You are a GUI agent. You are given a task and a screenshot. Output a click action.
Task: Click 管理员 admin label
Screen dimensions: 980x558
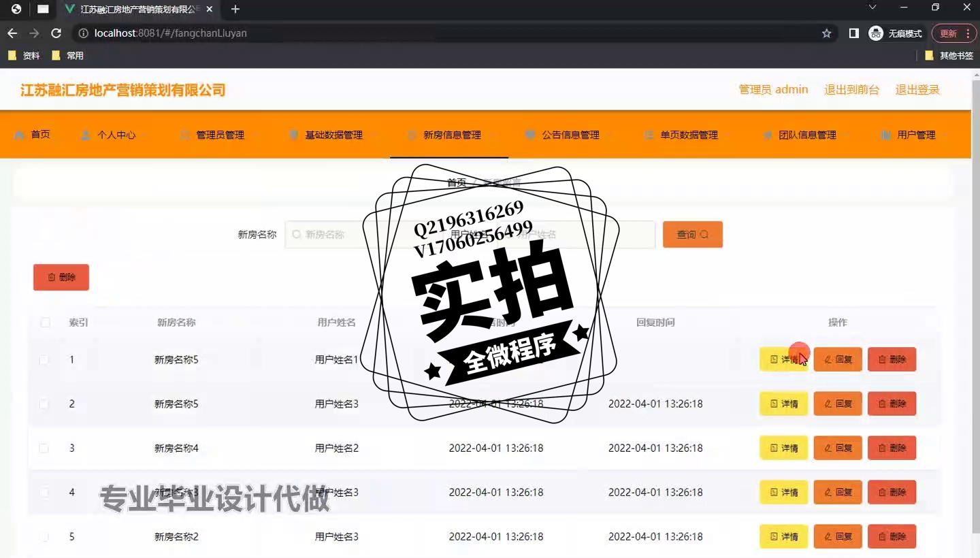774,90
